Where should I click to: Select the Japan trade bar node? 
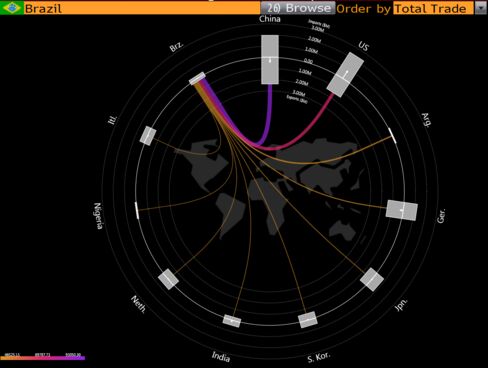tap(372, 279)
